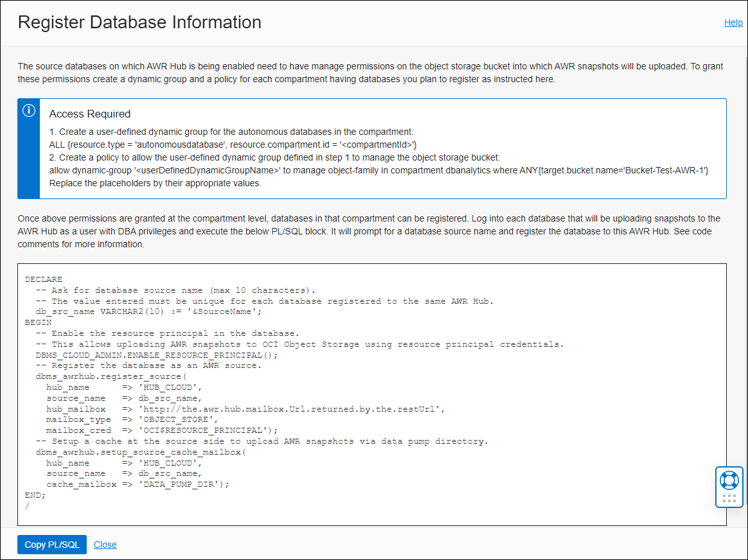Viewport: 748px width, 560px height.
Task: Click the information icon on the Access Required banner
Action: (28, 110)
